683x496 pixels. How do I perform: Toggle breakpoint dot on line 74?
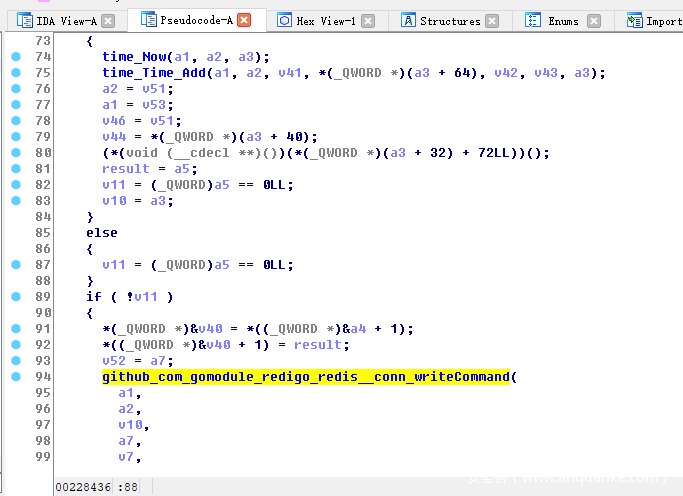15,57
